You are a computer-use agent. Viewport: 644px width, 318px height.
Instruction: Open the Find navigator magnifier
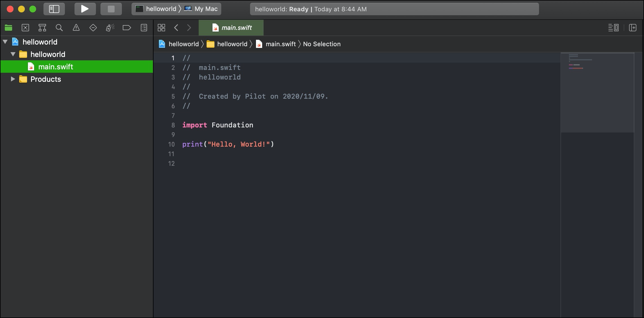[x=59, y=28]
